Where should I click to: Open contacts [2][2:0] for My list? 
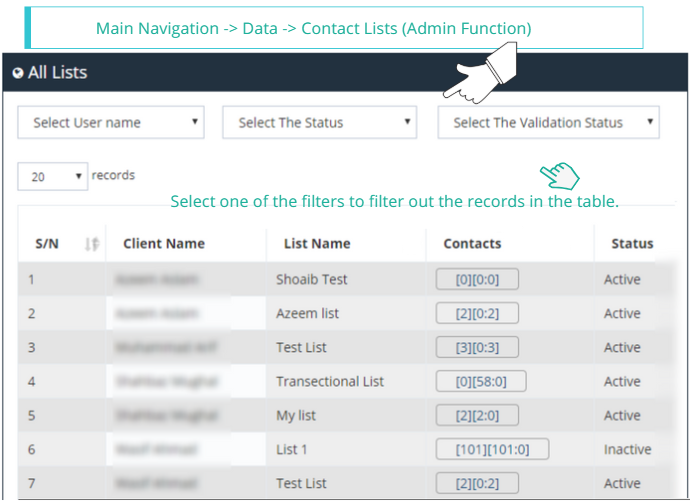pyautogui.click(x=477, y=416)
